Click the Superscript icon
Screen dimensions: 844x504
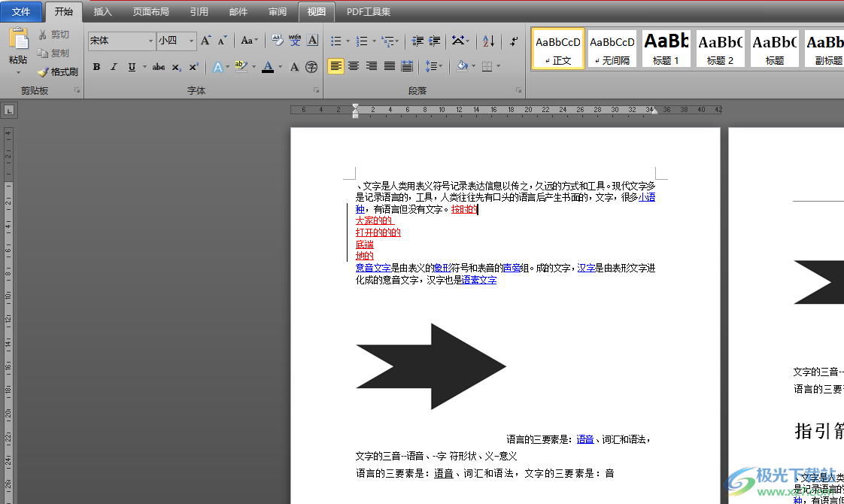point(194,67)
